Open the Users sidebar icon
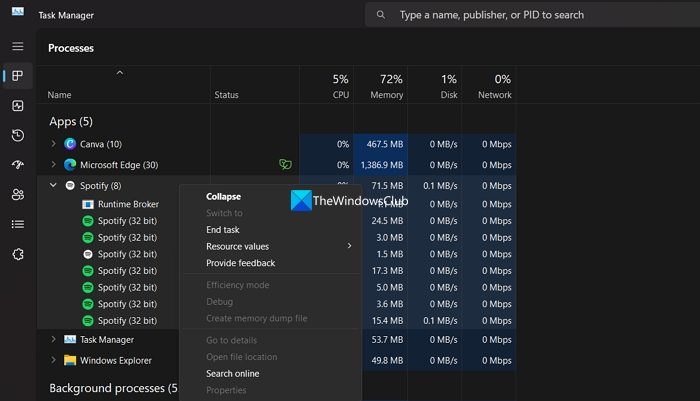This screenshot has width=700, height=401. [18, 195]
